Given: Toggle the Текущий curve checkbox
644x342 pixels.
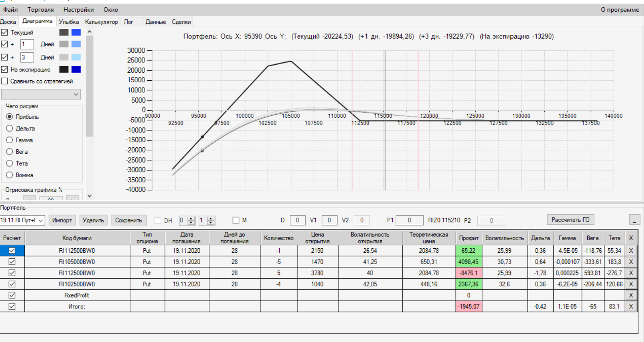Looking at the screenshot, I should 4,32.
